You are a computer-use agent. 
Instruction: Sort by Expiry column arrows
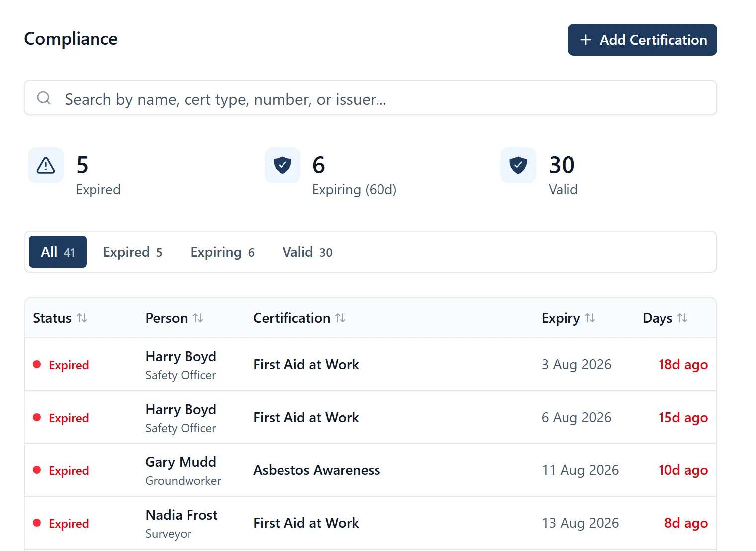click(590, 318)
